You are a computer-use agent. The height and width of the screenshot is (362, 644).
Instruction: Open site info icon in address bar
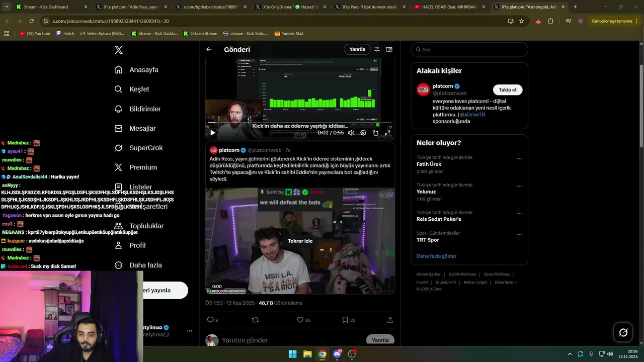(x=46, y=21)
